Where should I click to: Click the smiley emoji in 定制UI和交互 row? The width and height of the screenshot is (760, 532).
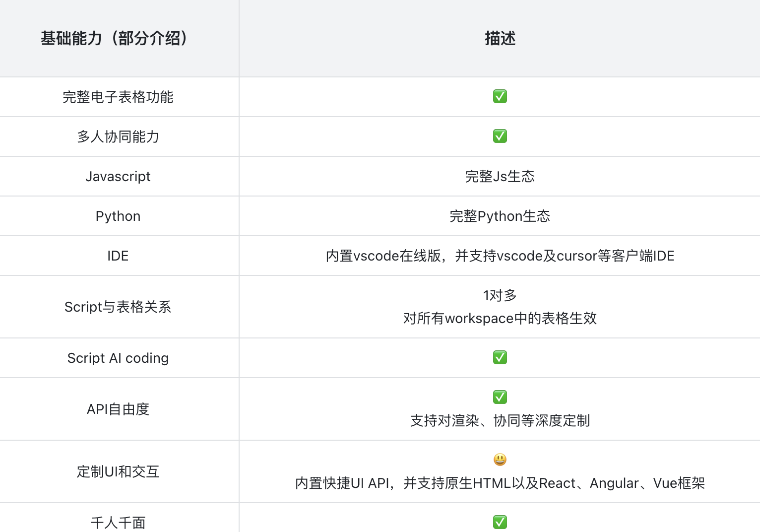500,460
